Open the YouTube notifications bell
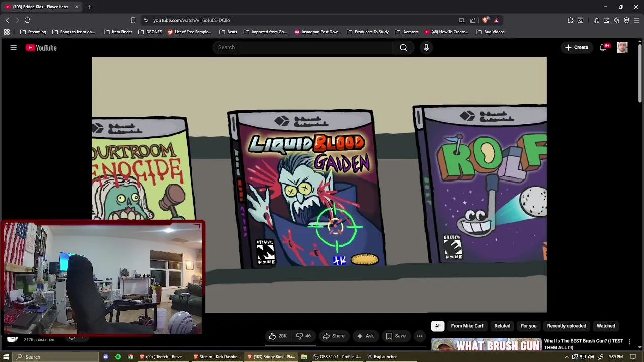The width and height of the screenshot is (644, 362). coord(603,48)
